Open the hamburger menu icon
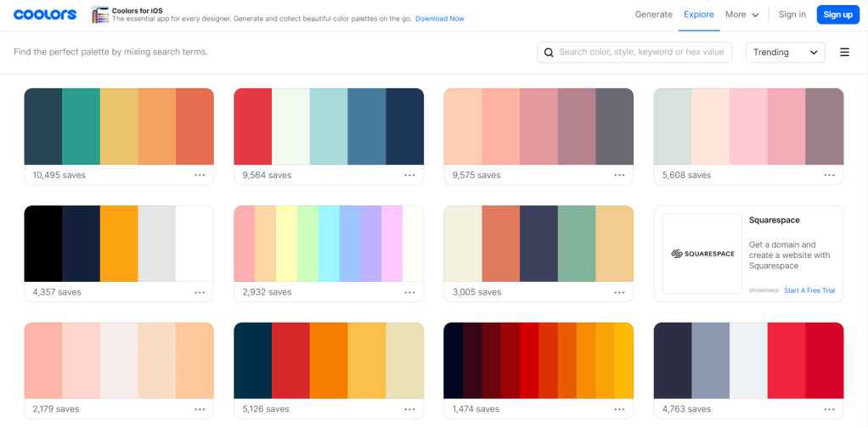The image size is (868, 427). tap(844, 52)
